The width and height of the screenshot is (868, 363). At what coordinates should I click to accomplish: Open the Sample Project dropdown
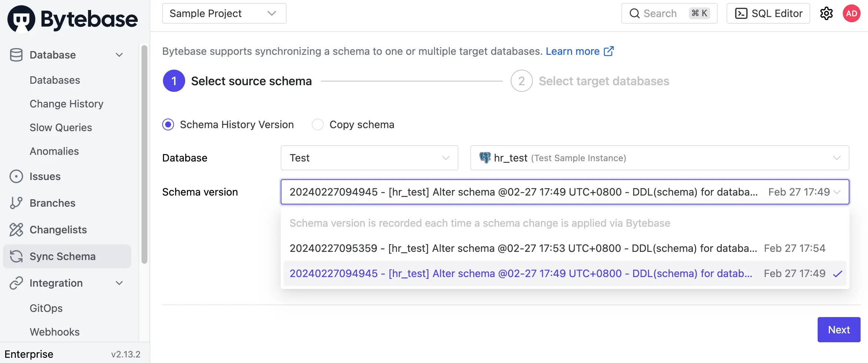pos(224,13)
